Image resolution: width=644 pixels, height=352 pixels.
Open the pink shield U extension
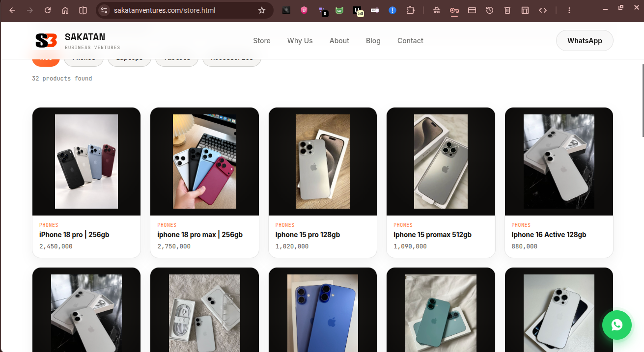point(304,10)
